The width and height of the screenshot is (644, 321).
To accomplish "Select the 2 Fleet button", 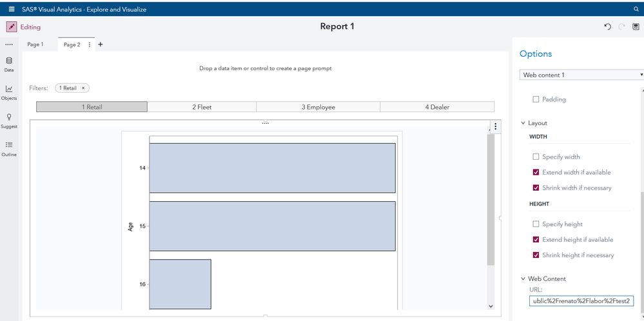I will [202, 107].
